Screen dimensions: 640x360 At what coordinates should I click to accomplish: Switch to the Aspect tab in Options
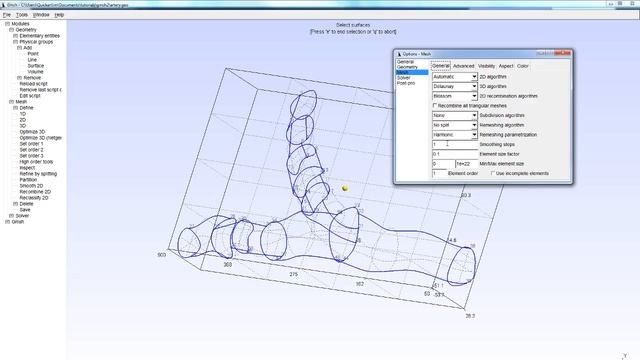506,66
